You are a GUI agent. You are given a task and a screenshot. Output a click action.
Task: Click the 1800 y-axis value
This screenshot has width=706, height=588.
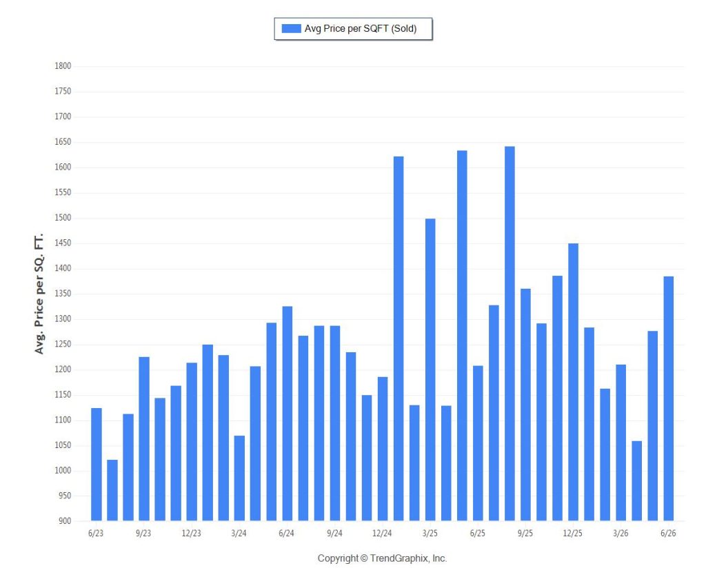63,66
